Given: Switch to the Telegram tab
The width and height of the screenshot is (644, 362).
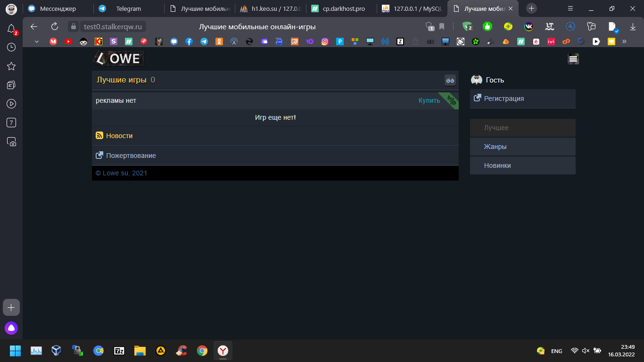Looking at the screenshot, I should [x=128, y=8].
